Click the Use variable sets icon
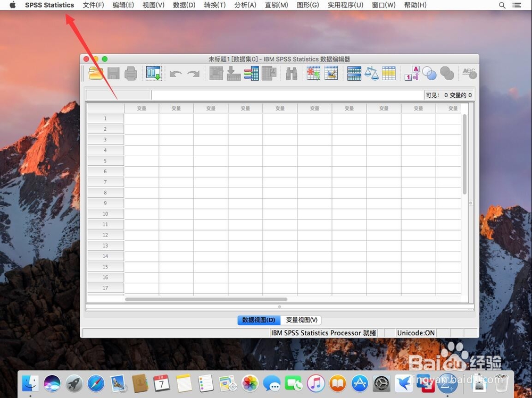 tap(429, 73)
